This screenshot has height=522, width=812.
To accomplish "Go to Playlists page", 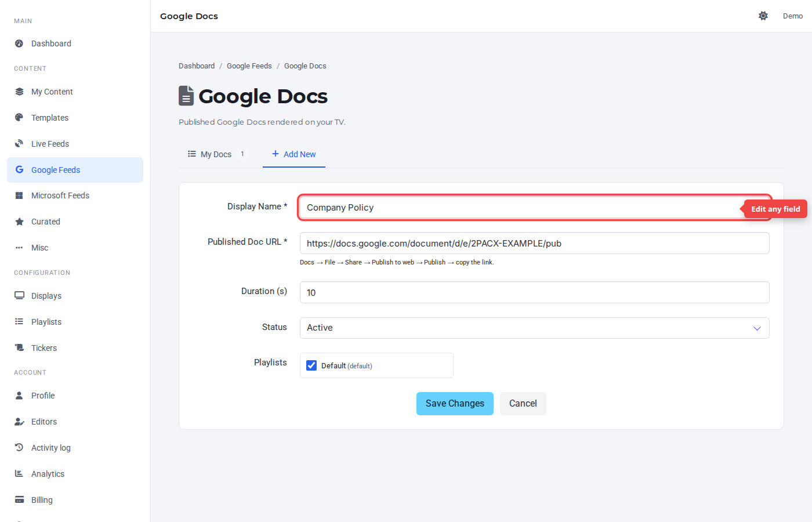I will [x=75, y=322].
